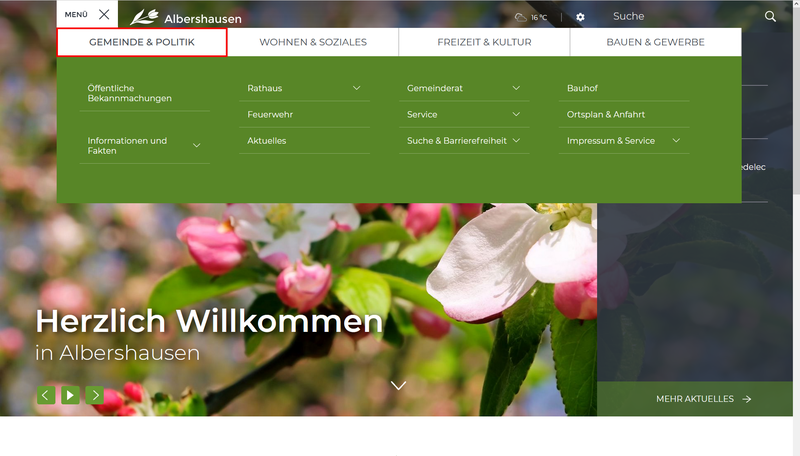Viewport: 800px width, 456px height.
Task: Close the menu with the X icon
Action: pos(104,15)
